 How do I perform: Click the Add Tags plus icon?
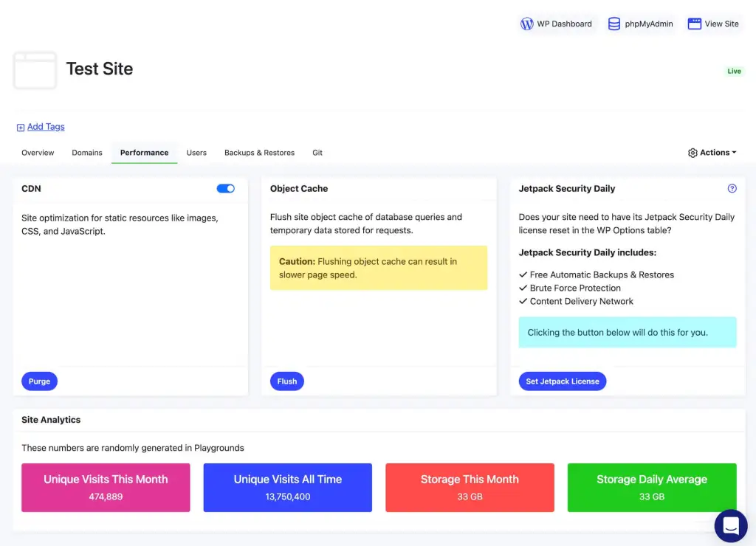20,127
